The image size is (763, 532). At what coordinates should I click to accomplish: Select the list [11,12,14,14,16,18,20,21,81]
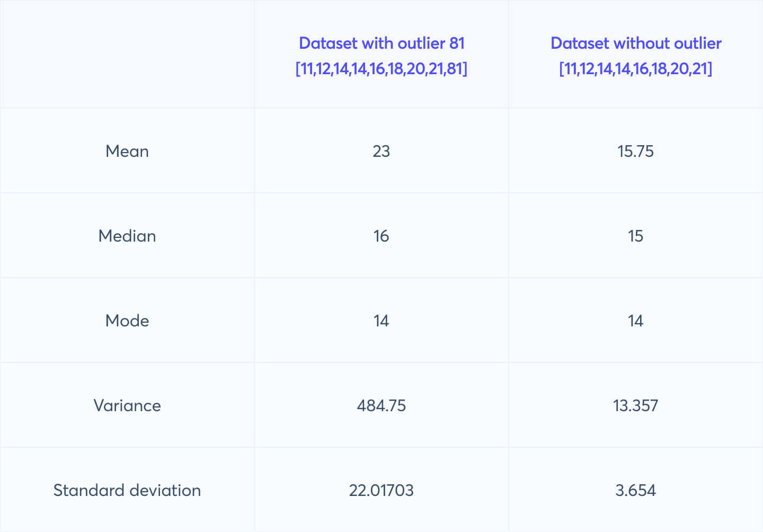381,68
